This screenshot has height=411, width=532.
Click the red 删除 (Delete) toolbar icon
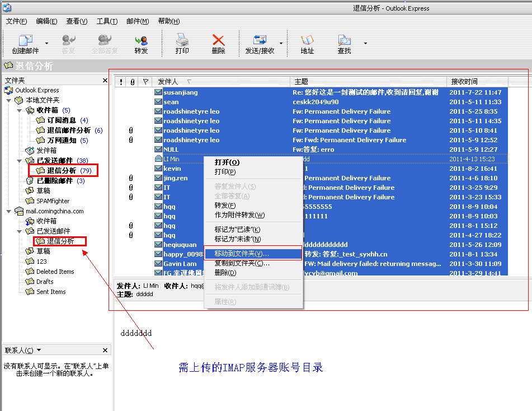pos(218,41)
